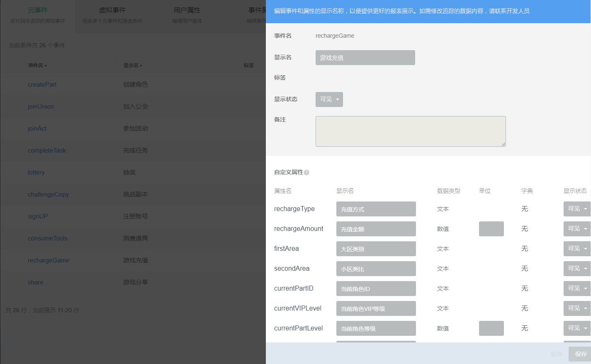Open the challengeCopy event link
Viewport: 591px width, 364px height.
coord(48,194)
